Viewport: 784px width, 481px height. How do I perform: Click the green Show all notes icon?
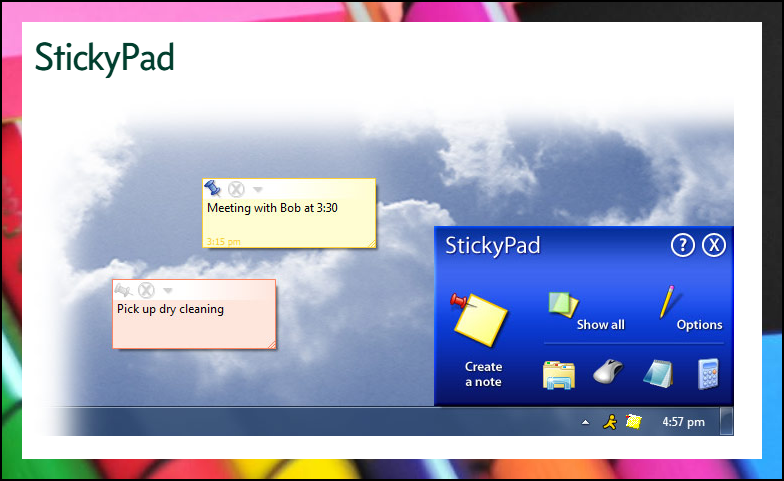[x=562, y=304]
